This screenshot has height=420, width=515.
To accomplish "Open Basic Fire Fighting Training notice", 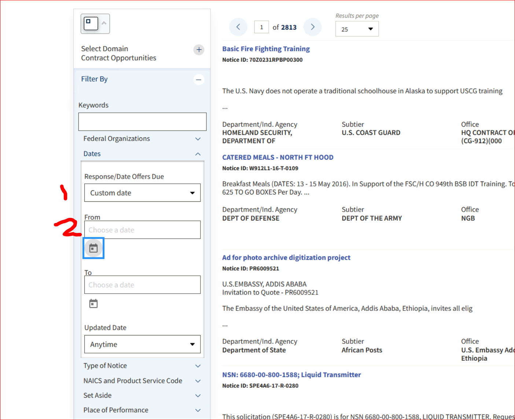I will pos(266,49).
